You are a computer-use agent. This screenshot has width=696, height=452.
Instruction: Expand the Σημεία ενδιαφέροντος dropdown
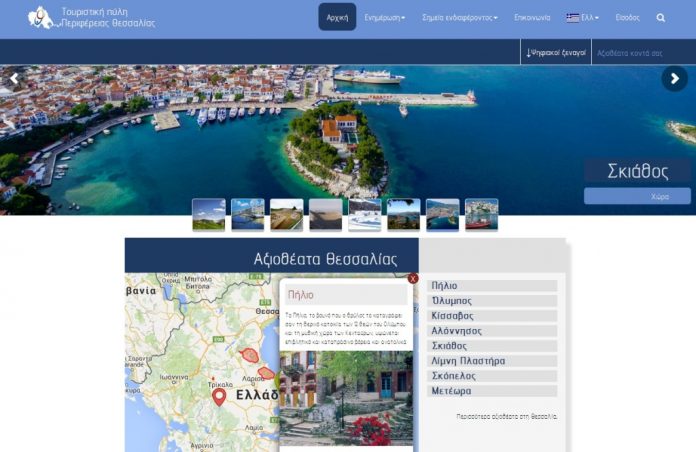pos(459,18)
